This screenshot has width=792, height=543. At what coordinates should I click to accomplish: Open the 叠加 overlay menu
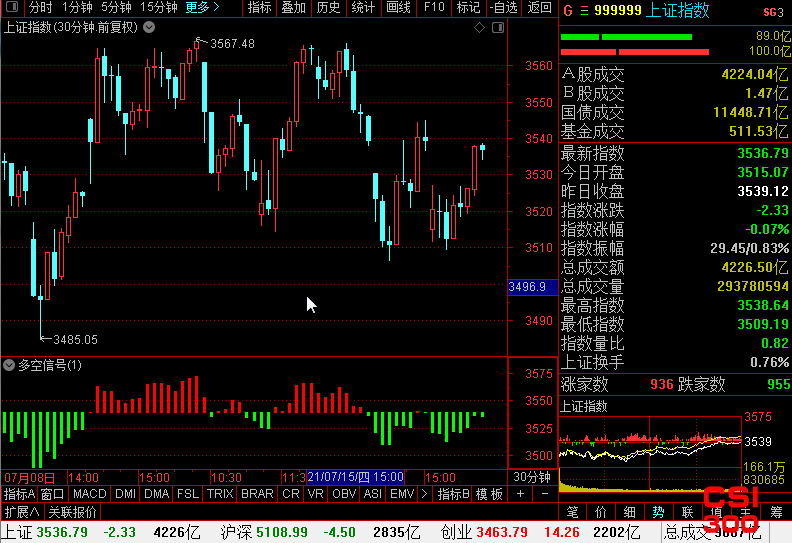click(293, 7)
